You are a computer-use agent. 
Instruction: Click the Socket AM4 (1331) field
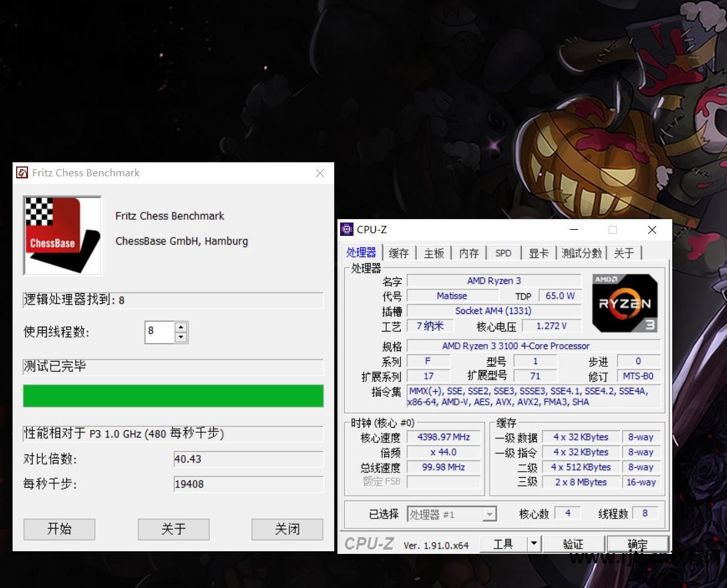coord(494,311)
